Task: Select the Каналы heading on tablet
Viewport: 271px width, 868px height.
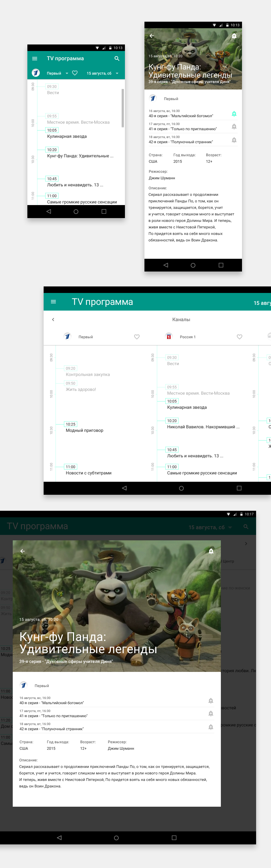Action: coord(181,320)
